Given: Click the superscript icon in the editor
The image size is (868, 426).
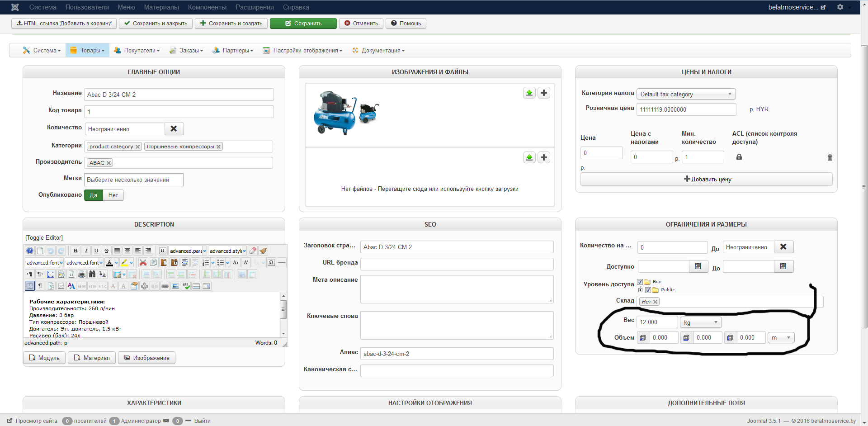Looking at the screenshot, I should pyautogui.click(x=246, y=263).
